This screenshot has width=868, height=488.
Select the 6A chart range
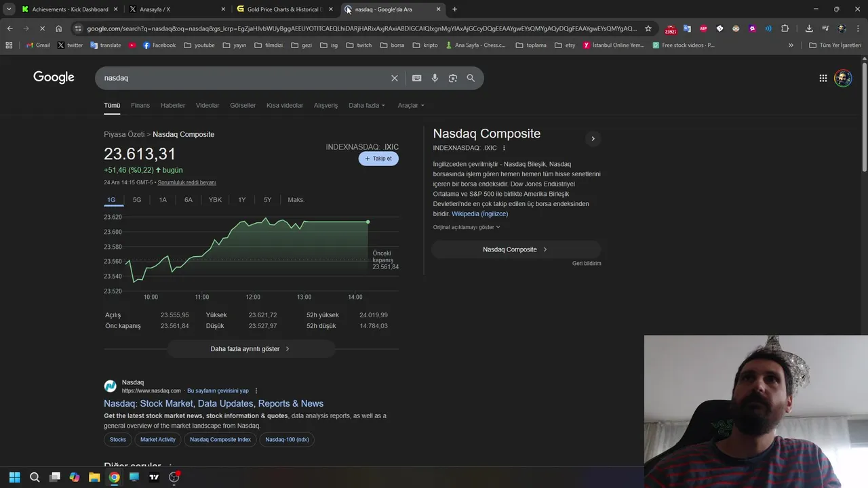189,200
